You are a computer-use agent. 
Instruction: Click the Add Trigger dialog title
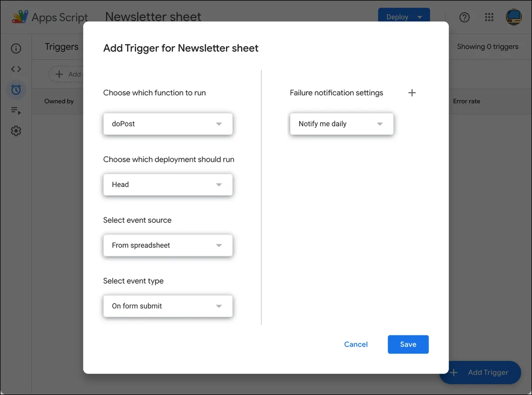(x=181, y=48)
